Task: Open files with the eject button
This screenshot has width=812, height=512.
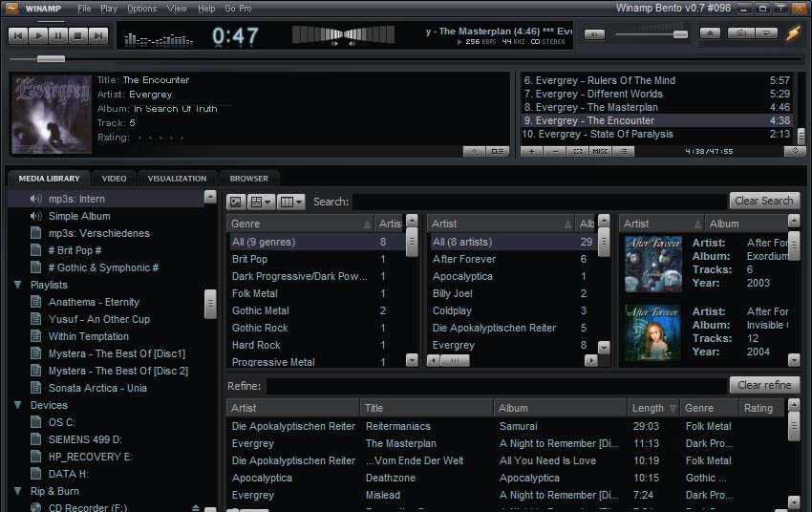Action: (x=710, y=33)
